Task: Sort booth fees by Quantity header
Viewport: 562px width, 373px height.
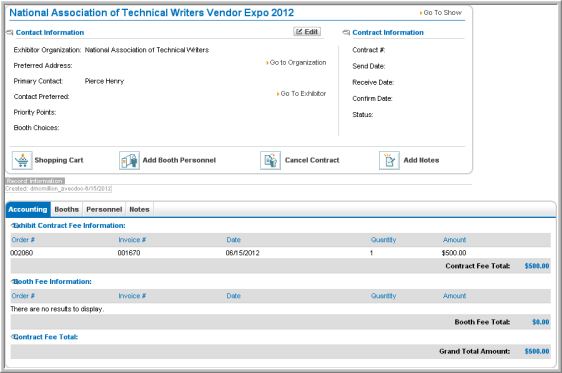Action: (x=384, y=296)
